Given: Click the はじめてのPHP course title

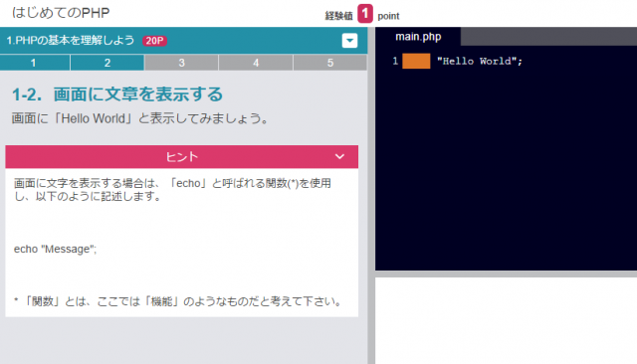Looking at the screenshot, I should (61, 13).
